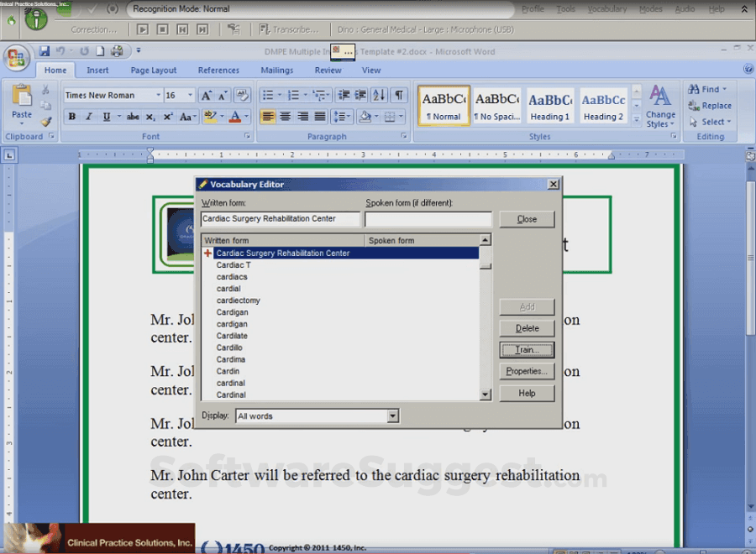Screen dimensions: 756x554
Task: Open Sort to alphabetize paragraphs
Action: [380, 95]
